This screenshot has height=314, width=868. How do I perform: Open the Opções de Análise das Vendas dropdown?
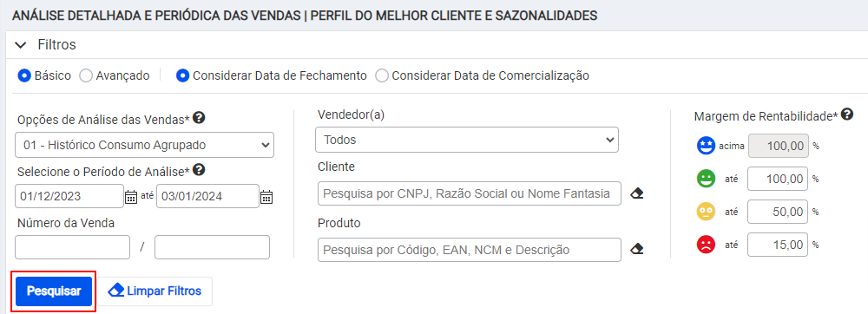144,146
